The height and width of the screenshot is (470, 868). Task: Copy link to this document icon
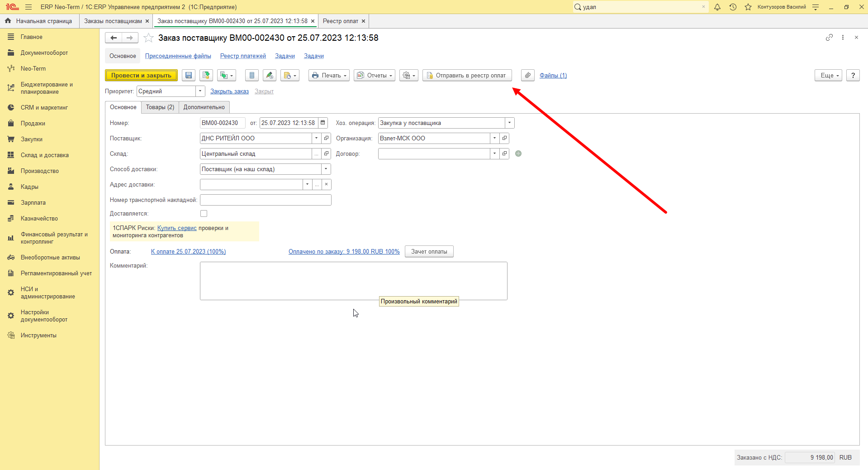pos(829,38)
